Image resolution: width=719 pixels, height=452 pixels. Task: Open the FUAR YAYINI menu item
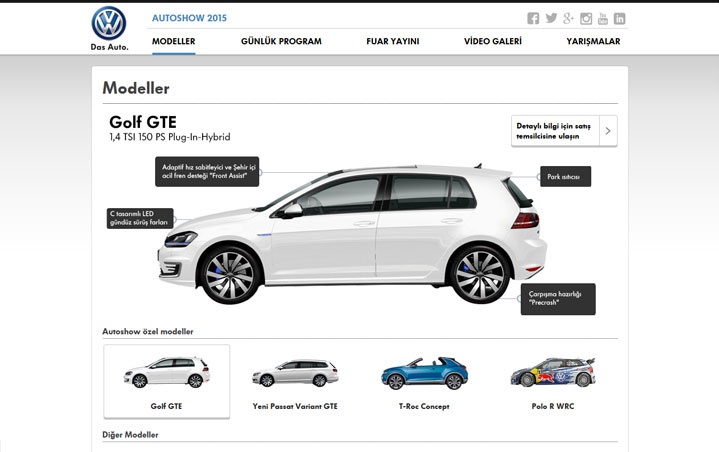click(x=393, y=41)
